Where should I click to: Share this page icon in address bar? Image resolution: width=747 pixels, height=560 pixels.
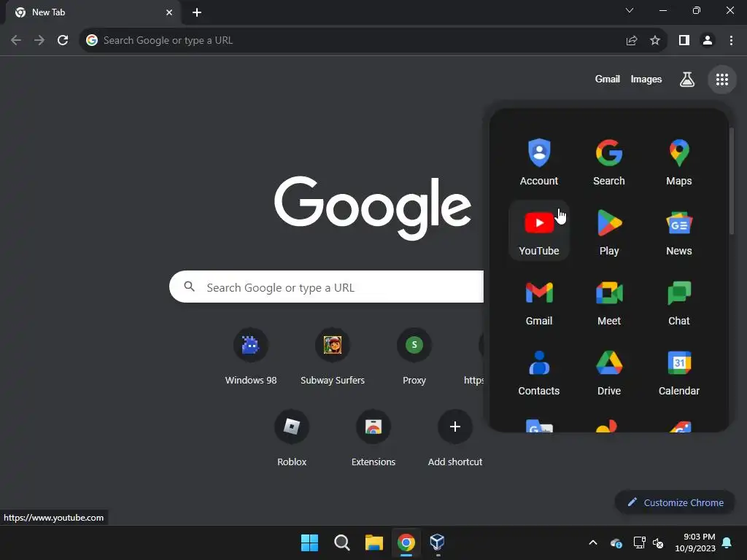coord(632,41)
